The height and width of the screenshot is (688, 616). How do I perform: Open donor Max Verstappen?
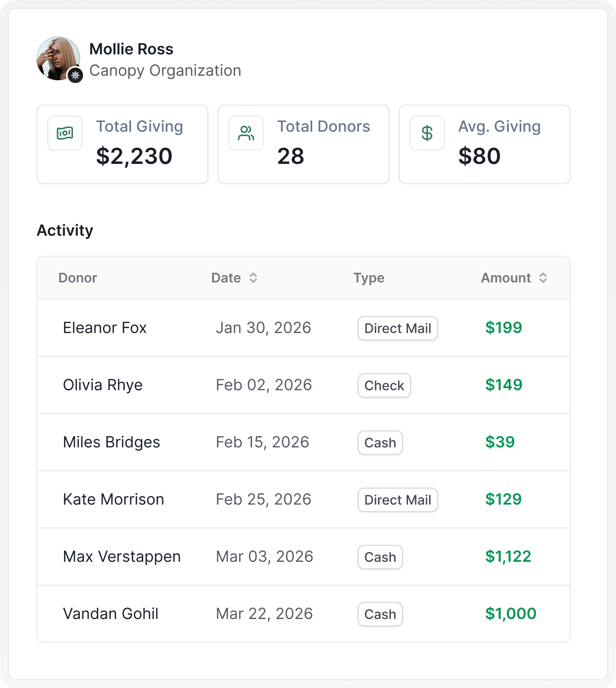122,557
